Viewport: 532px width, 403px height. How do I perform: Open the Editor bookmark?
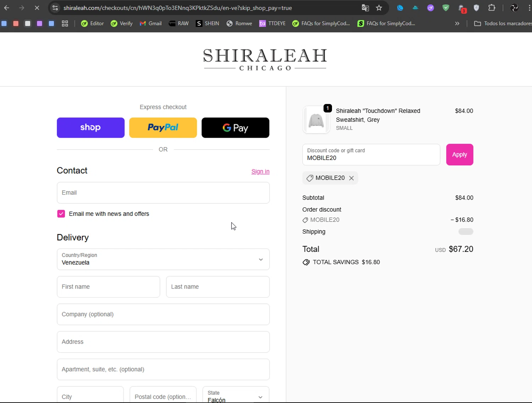coord(92,23)
